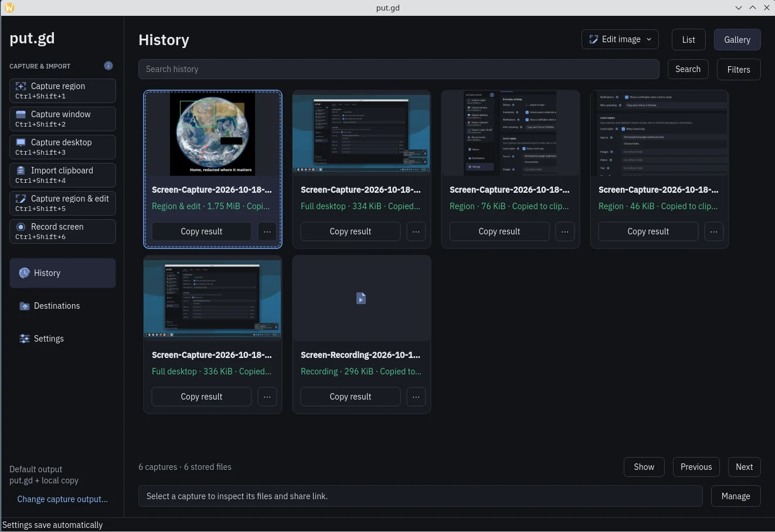Click the Screen-Recording-2026-10-1... file name
Image resolution: width=775 pixels, height=532 pixels.
tap(361, 355)
